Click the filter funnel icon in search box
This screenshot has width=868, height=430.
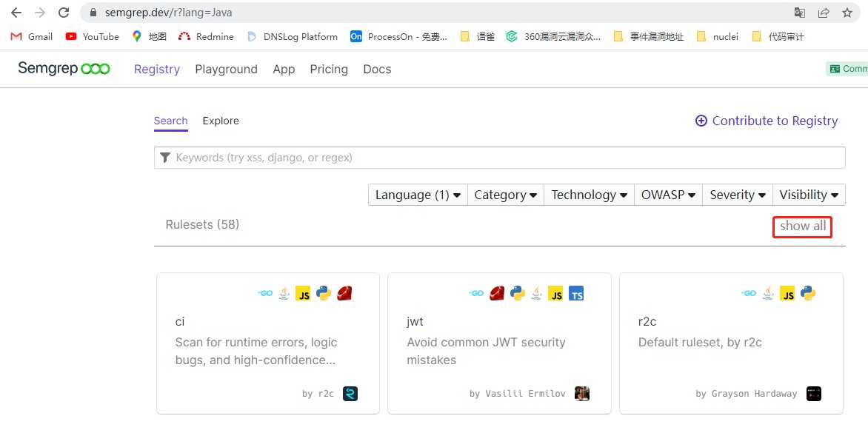coord(164,158)
